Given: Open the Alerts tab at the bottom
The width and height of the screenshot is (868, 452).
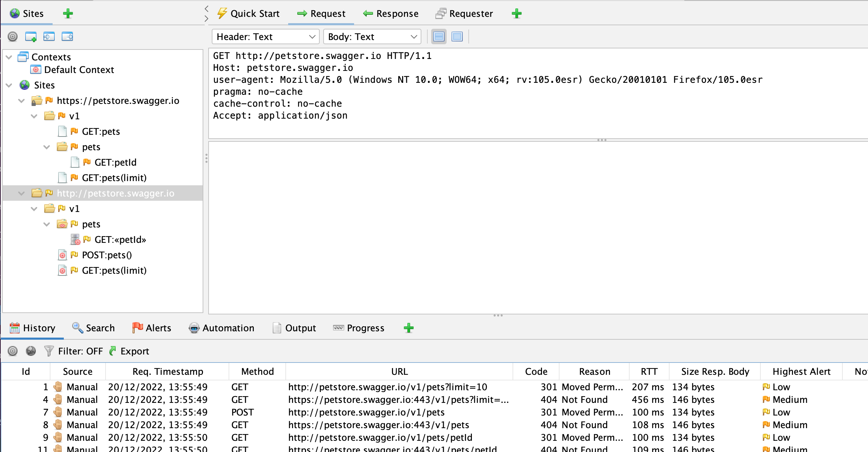Looking at the screenshot, I should (x=152, y=328).
